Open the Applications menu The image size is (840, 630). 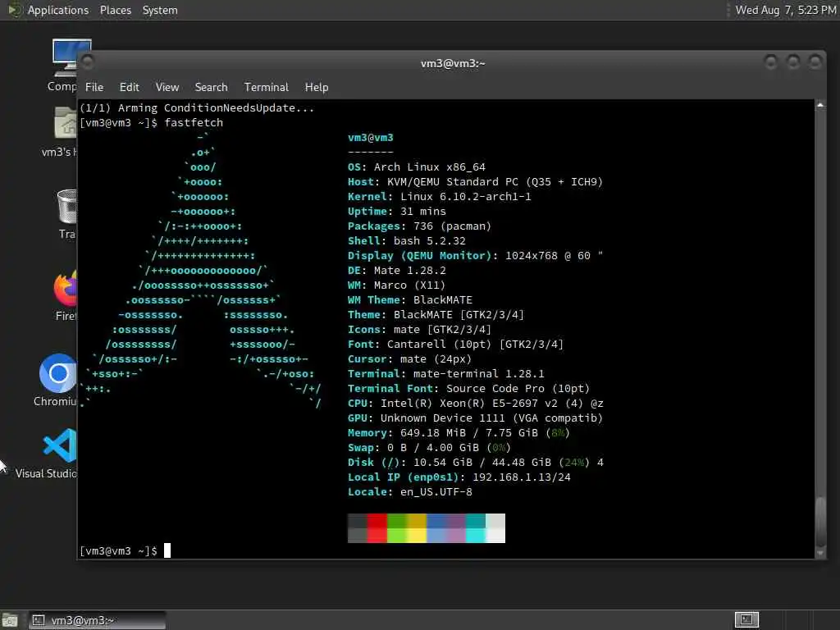pyautogui.click(x=58, y=10)
